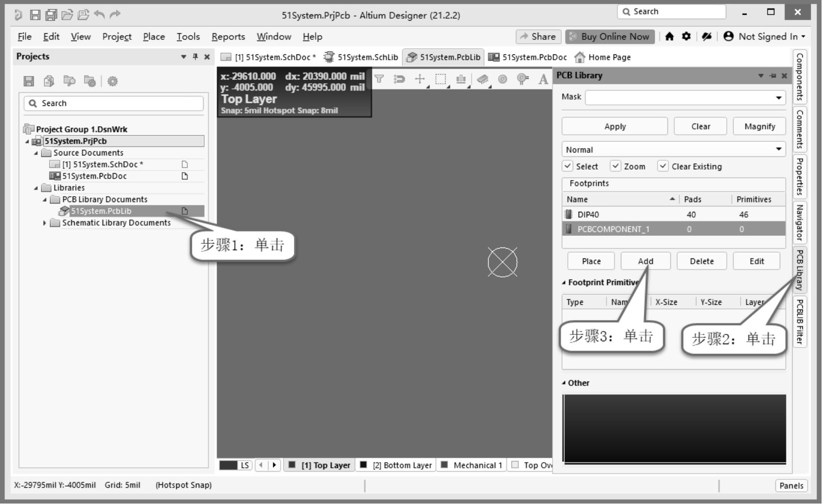Click the Add footprint button
Screen dimensions: 822x504
pos(645,261)
